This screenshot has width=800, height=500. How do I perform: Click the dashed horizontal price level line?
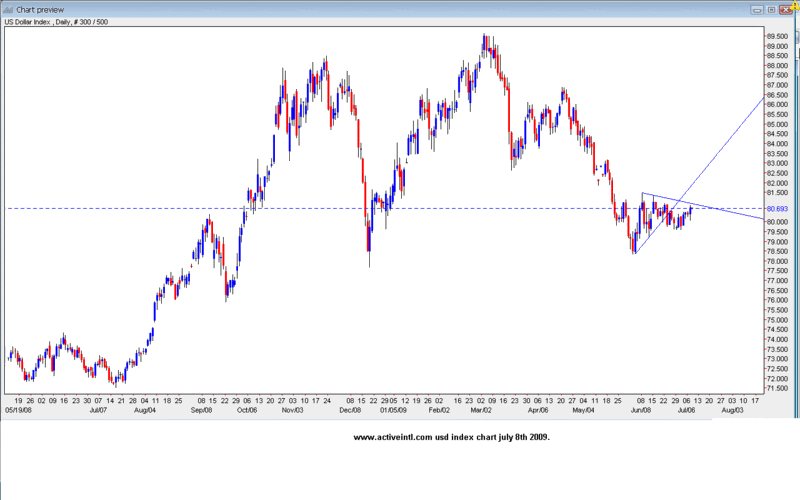coord(300,208)
